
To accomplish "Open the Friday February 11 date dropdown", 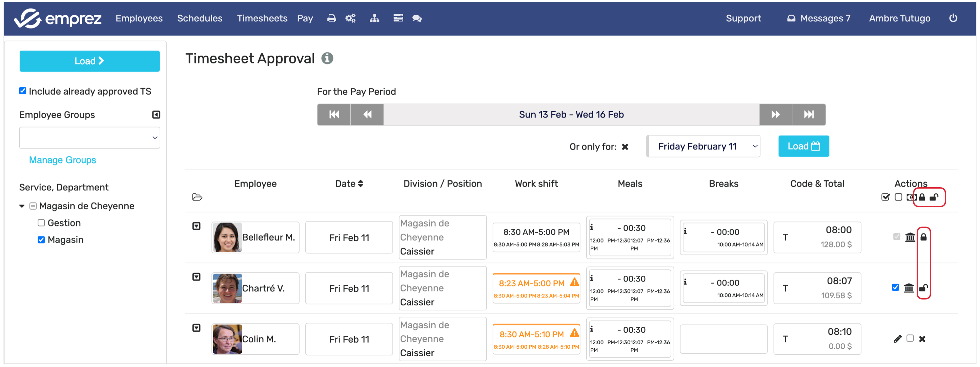I will pos(704,146).
